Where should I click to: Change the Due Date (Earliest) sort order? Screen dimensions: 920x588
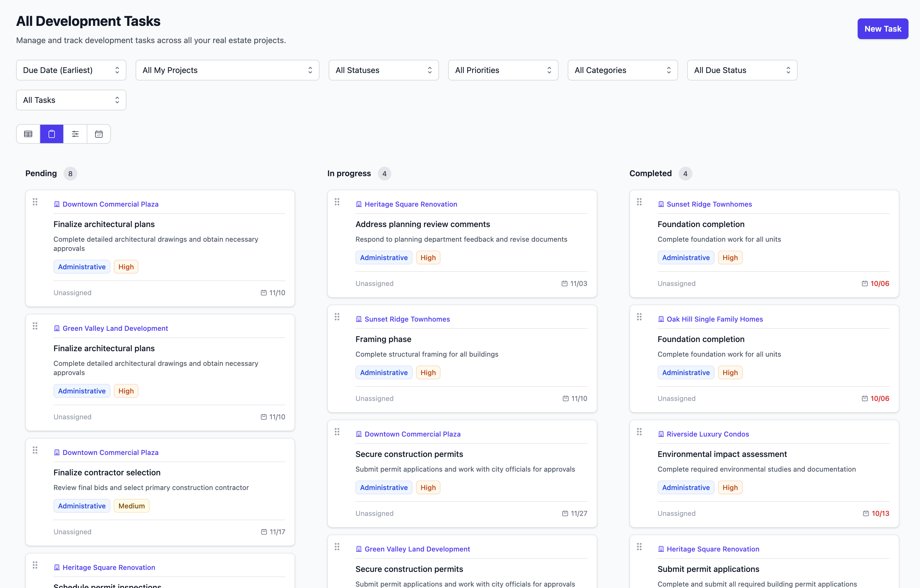[71, 70]
